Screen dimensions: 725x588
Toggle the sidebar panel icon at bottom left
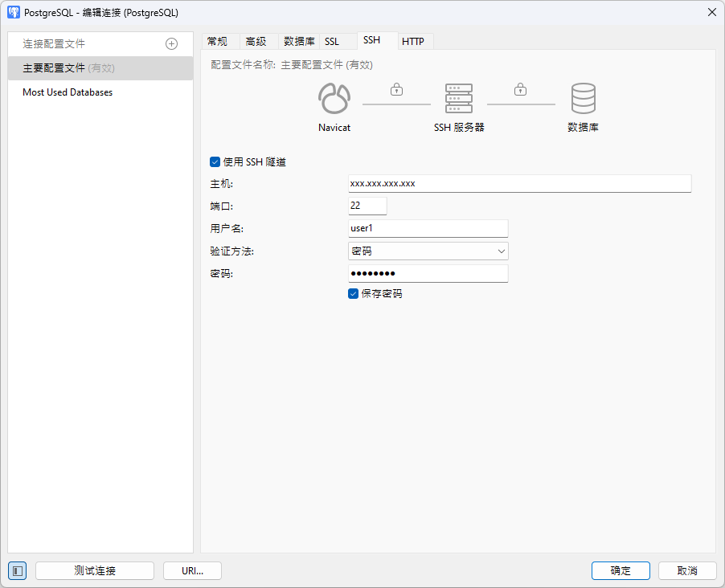point(18,571)
